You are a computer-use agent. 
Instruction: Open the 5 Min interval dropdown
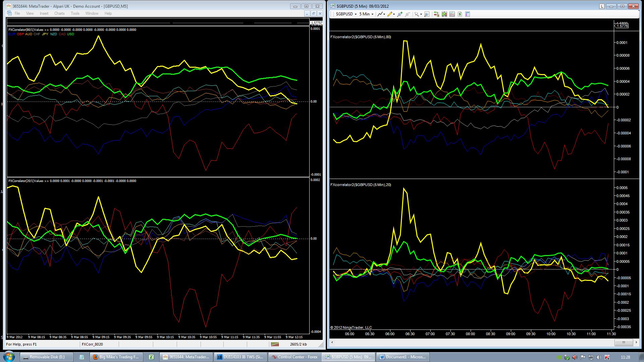366,14
